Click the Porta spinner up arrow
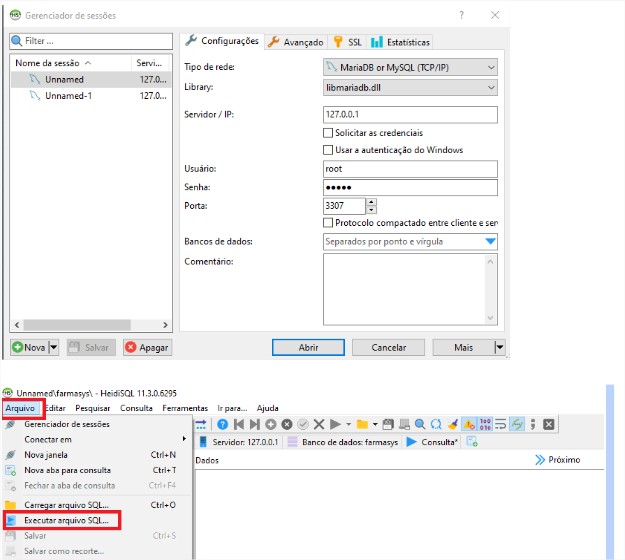 [x=372, y=201]
